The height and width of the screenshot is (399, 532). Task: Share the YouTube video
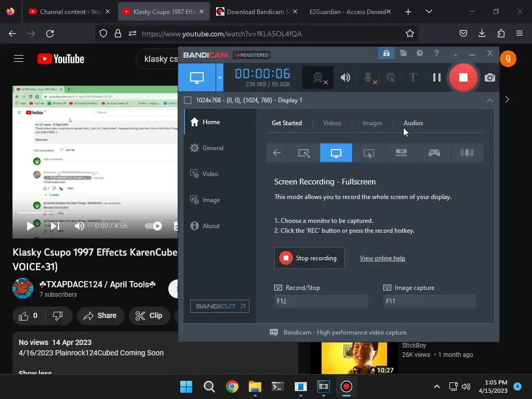100,316
